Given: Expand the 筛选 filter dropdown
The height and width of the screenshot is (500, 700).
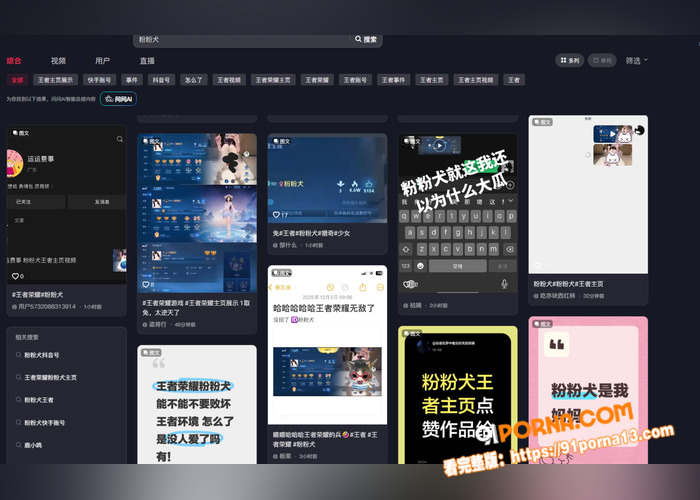Looking at the screenshot, I should [x=636, y=60].
